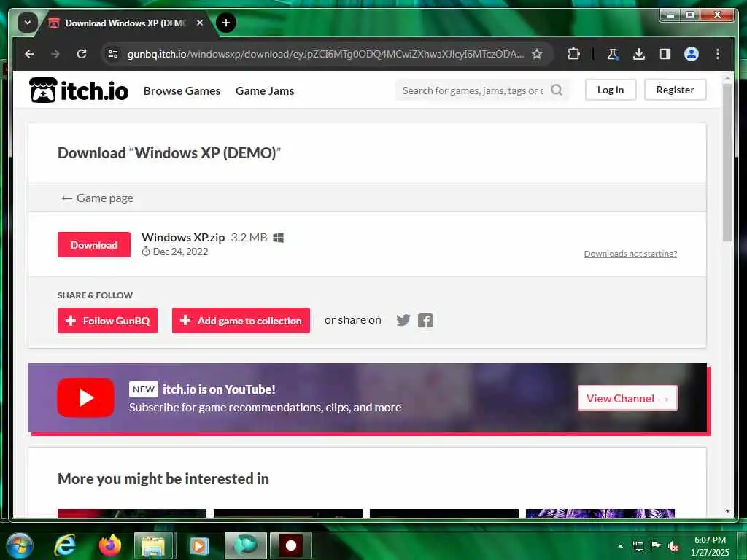Close the Download Windows XP tab

[x=200, y=23]
